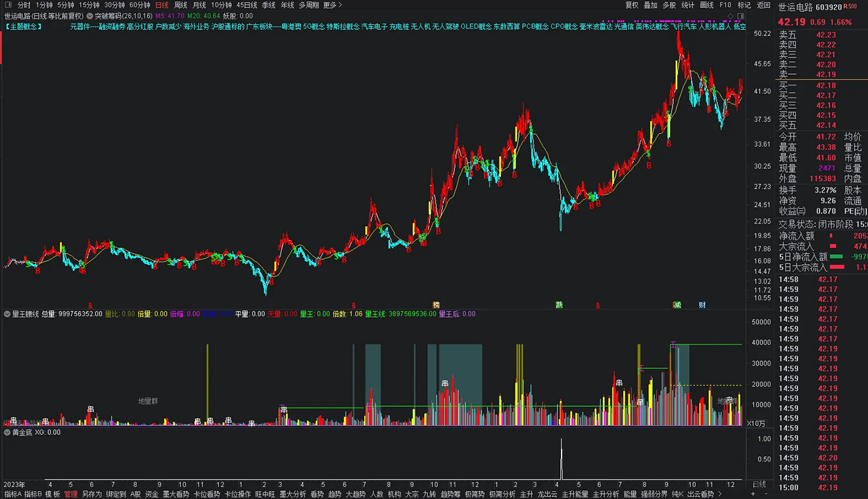Screen dimensions: 868x499
Task: Click the 量王腰线 indicator settings icon
Action: pos(7,314)
